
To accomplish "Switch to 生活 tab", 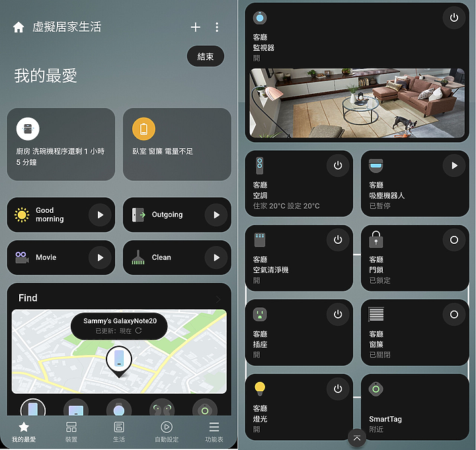I will [x=119, y=431].
